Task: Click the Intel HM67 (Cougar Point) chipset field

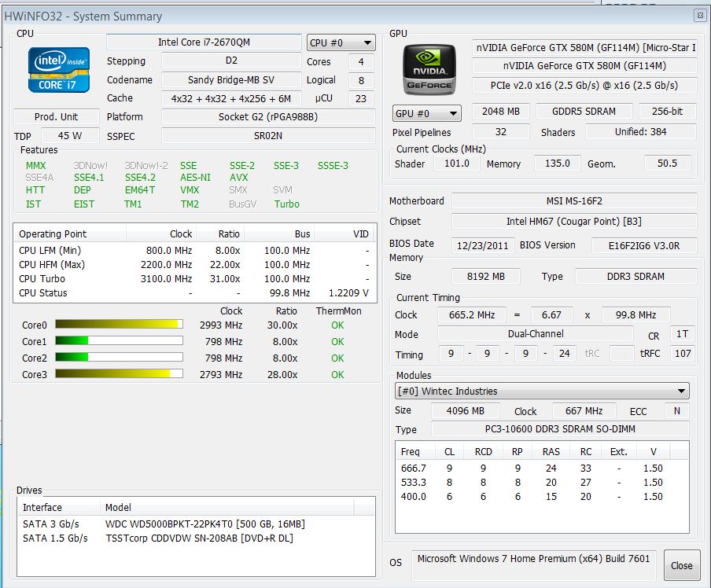Action: [574, 221]
